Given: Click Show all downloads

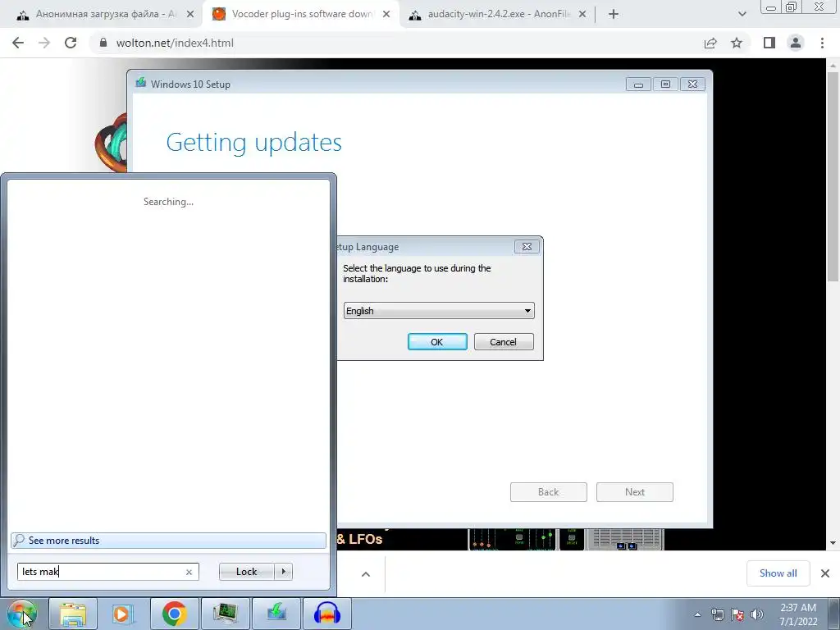Looking at the screenshot, I should [778, 573].
